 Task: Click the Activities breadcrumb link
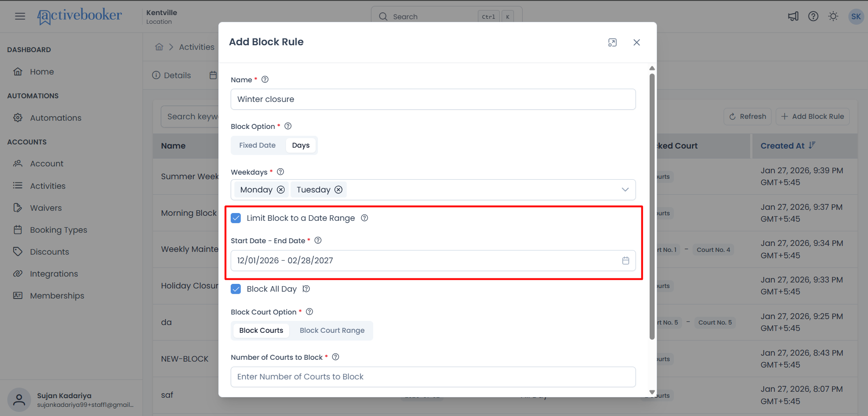tap(196, 47)
